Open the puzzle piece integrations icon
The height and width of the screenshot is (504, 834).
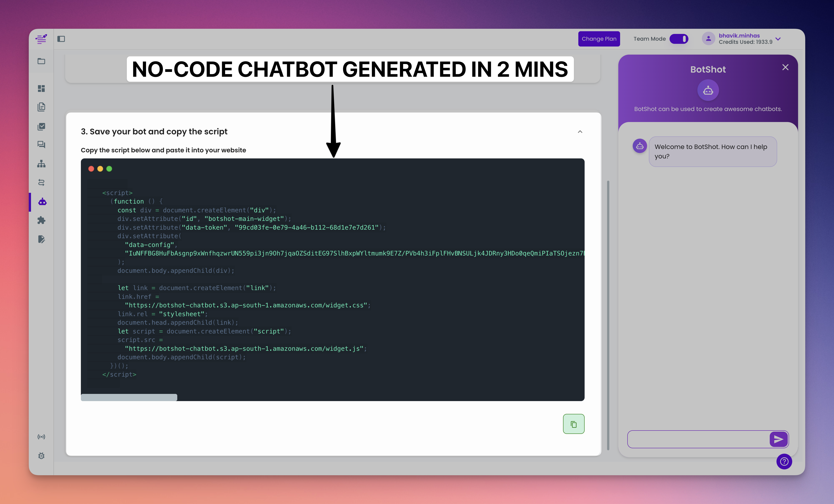coord(41,220)
